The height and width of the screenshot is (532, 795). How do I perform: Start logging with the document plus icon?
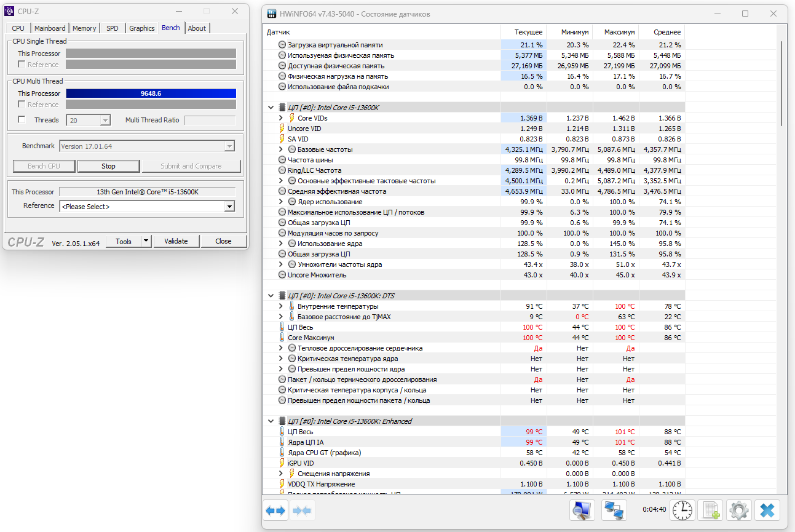pyautogui.click(x=711, y=510)
